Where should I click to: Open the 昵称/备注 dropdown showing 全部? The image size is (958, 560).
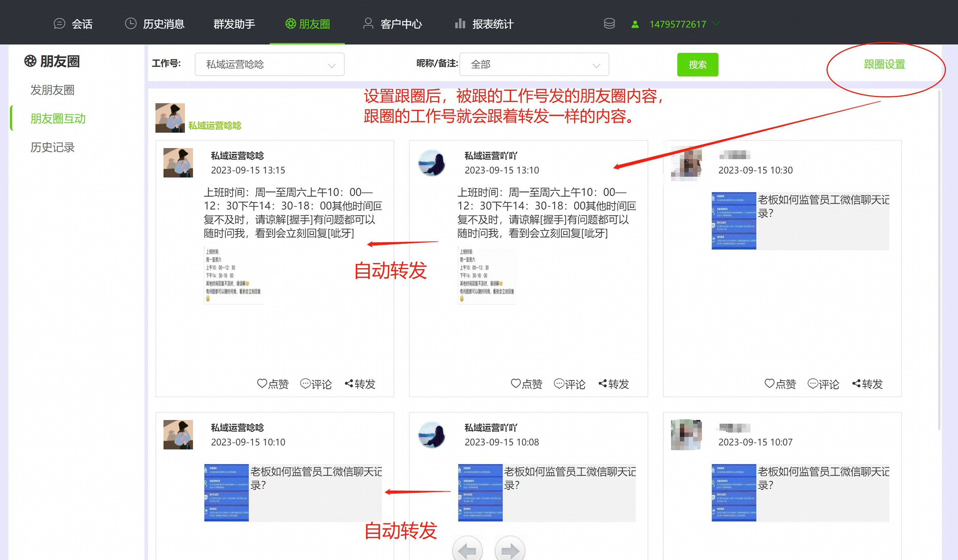534,64
